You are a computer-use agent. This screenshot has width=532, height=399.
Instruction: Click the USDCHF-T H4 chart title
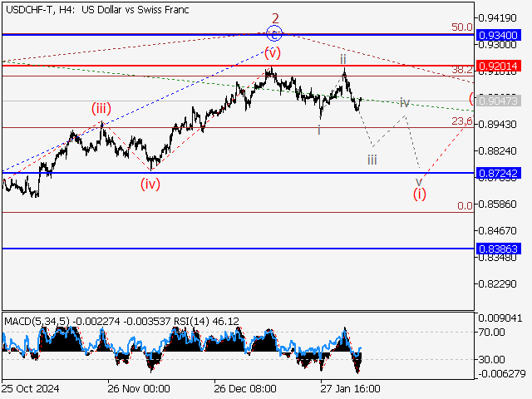96,9
